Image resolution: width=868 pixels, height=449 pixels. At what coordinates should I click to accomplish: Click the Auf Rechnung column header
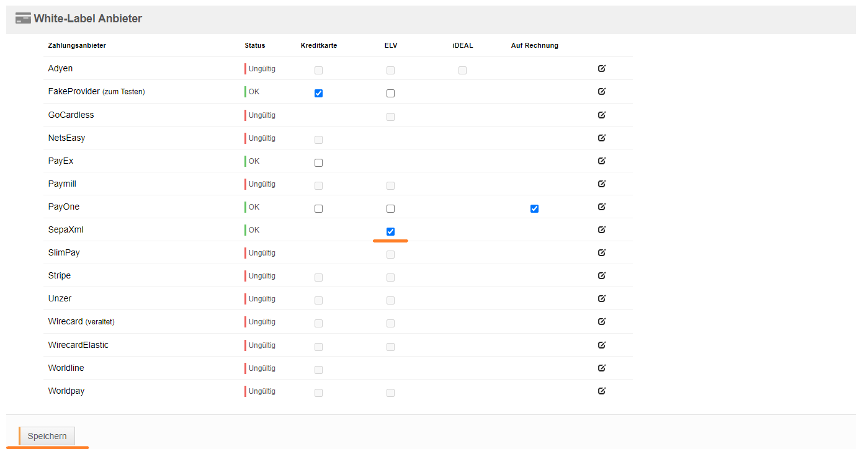tap(535, 45)
